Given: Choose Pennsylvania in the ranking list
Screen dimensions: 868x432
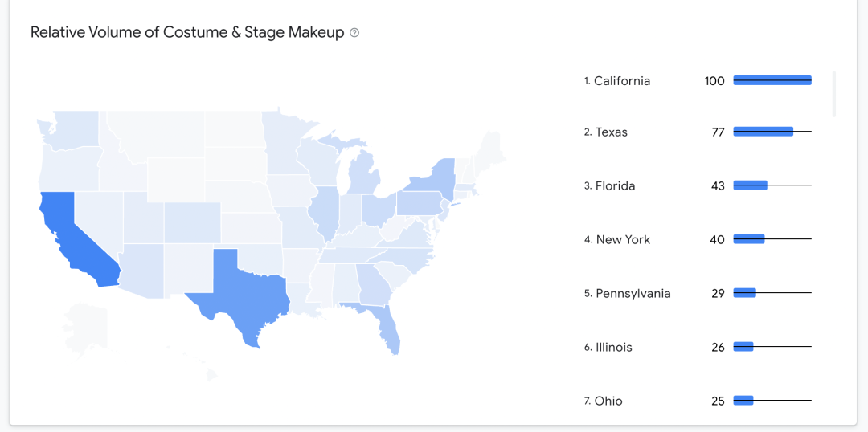Looking at the screenshot, I should [633, 294].
